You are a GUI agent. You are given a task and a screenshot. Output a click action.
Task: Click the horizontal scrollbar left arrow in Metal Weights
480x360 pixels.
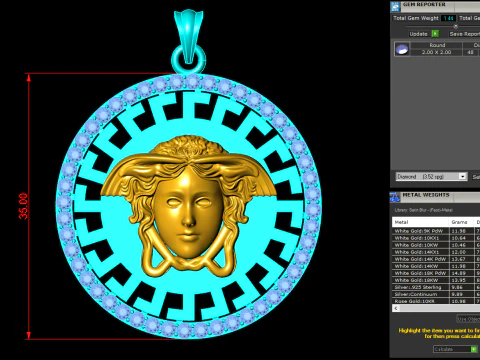[396, 308]
